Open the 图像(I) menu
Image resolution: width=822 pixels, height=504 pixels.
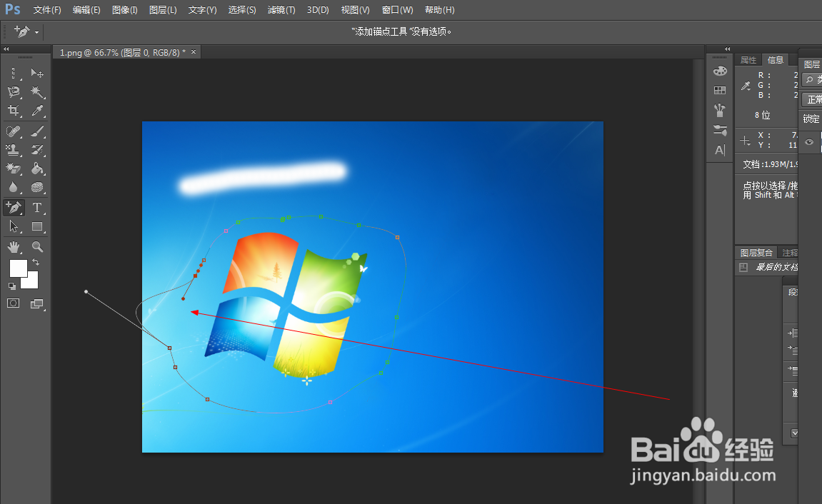pos(125,10)
